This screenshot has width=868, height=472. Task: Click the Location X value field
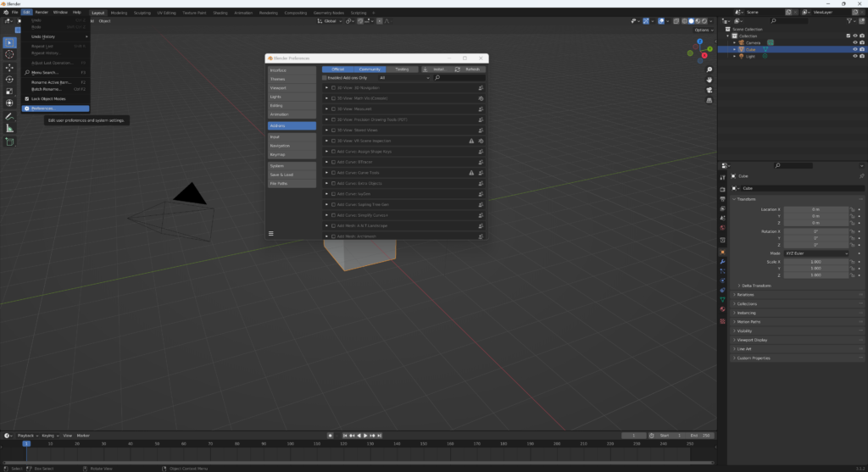point(816,209)
